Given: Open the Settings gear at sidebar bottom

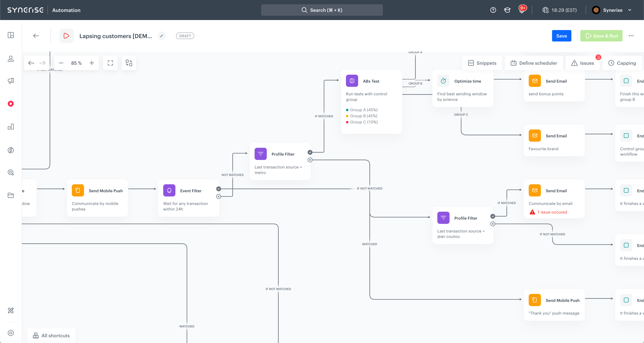Looking at the screenshot, I should [11, 333].
